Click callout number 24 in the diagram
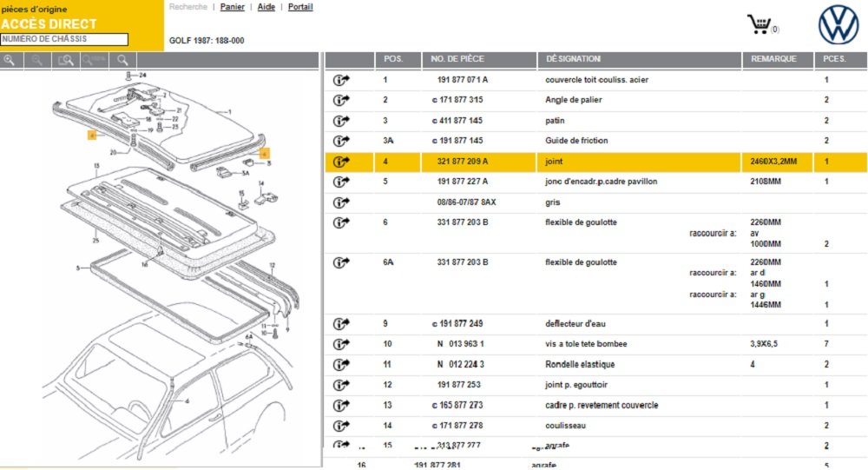This screenshot has width=868, height=470. [x=142, y=75]
